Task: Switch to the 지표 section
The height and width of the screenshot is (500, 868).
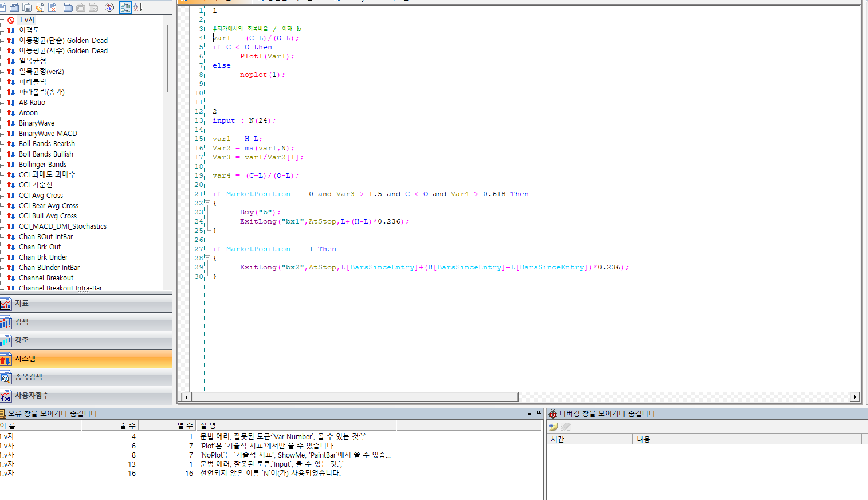Action: (x=86, y=303)
